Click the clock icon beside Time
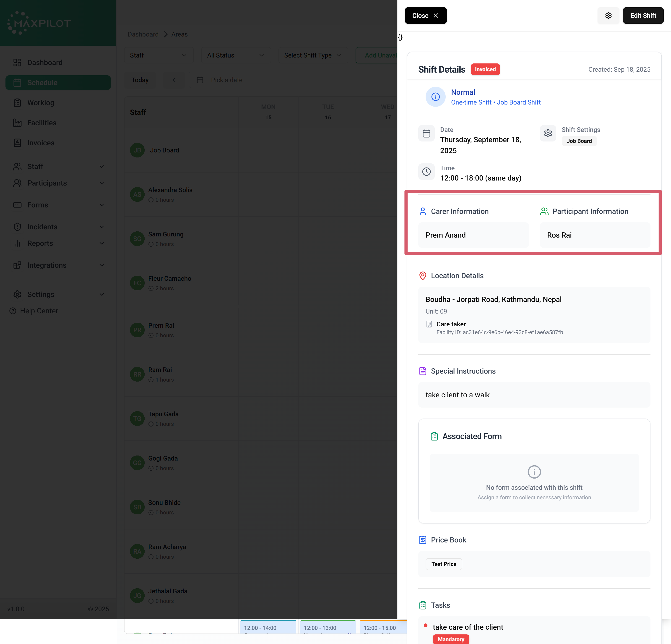671x644 pixels. pyautogui.click(x=426, y=172)
